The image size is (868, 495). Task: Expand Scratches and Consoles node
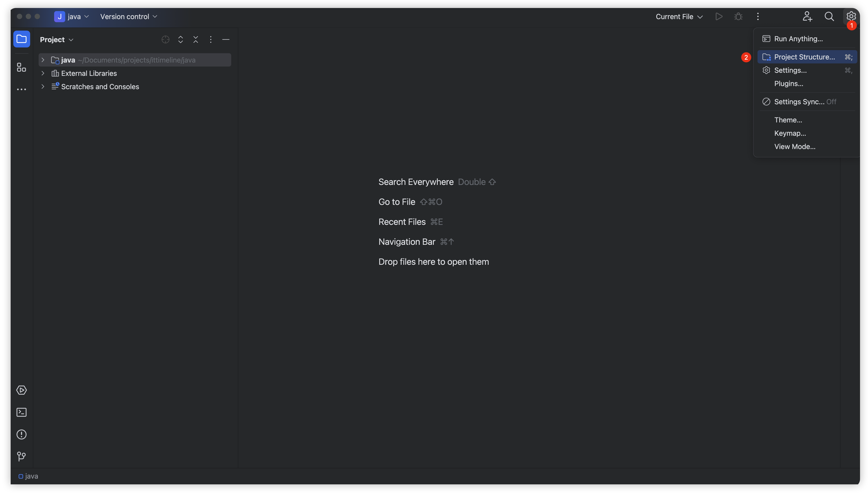pyautogui.click(x=43, y=87)
